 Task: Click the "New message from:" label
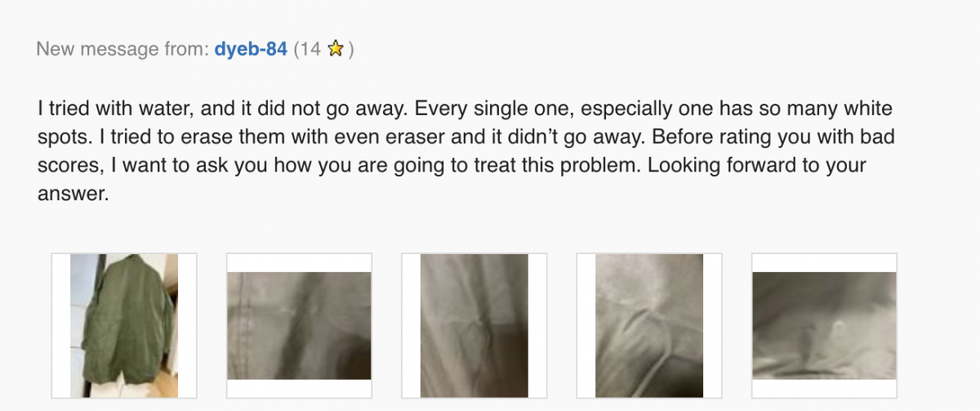(x=122, y=49)
